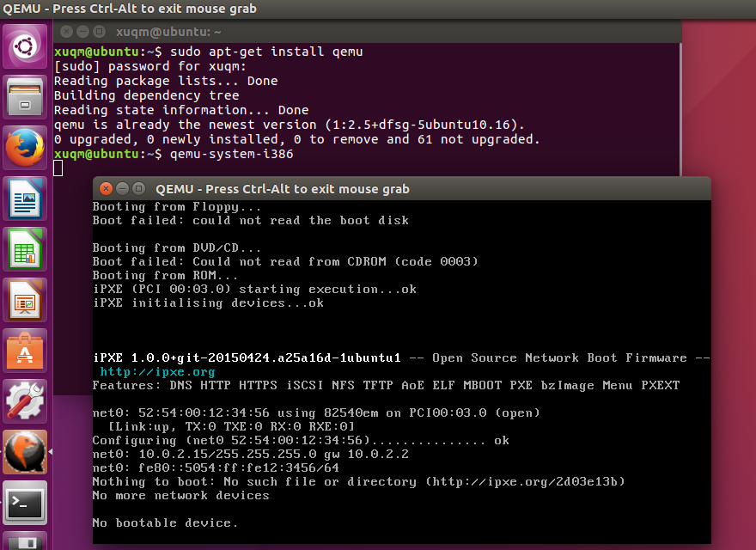The image size is (756, 550).
Task: Click the Terminal launcher icon
Action: coord(25,502)
